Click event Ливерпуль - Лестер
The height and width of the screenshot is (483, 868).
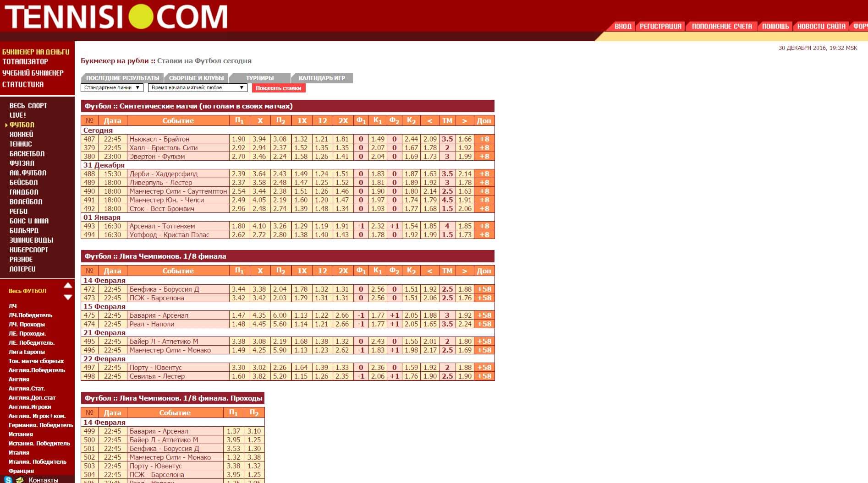(161, 182)
